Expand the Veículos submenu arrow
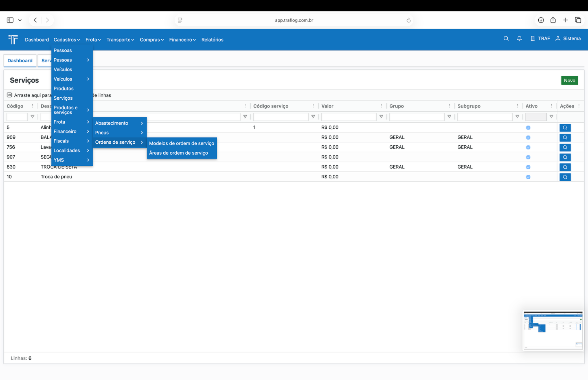Image resolution: width=588 pixels, height=380 pixels. pos(88,79)
